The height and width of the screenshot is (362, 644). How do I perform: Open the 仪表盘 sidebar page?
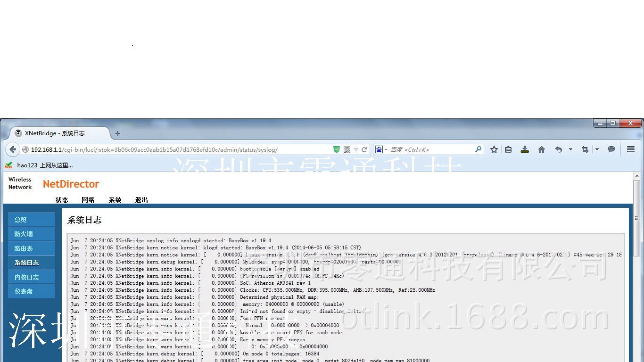click(31, 291)
